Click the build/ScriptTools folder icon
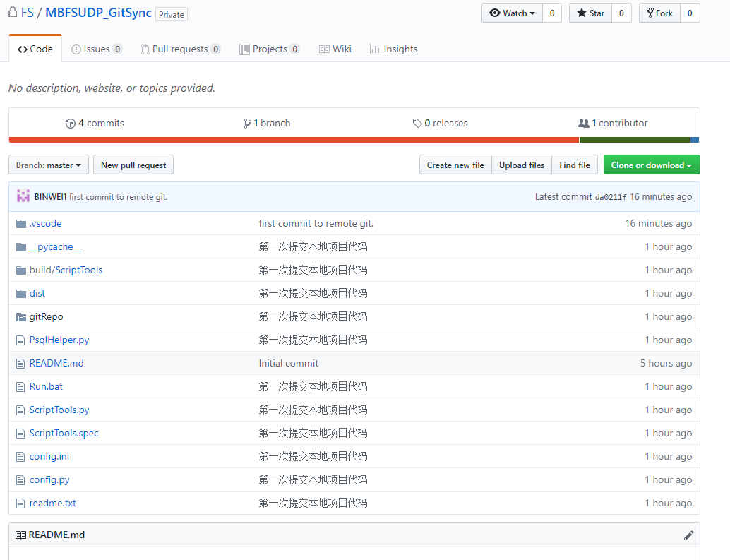Screen dimensions: 730x560 (21, 270)
